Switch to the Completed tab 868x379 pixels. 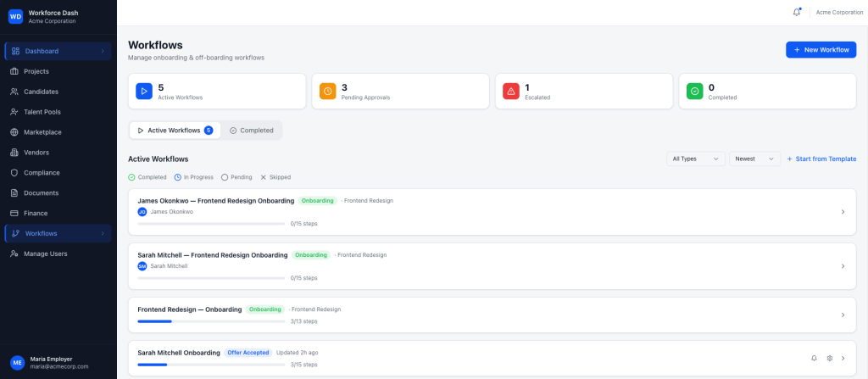(252, 131)
